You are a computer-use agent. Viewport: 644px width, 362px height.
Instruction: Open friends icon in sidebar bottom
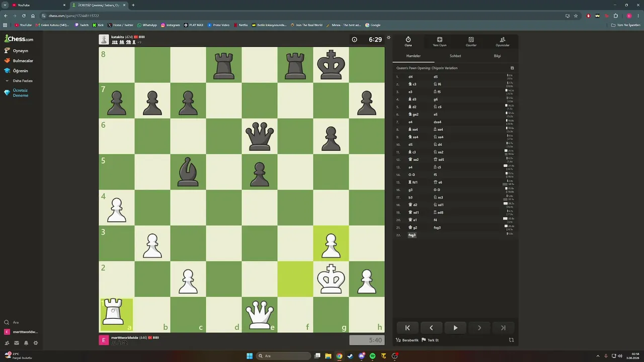[x=7, y=343]
